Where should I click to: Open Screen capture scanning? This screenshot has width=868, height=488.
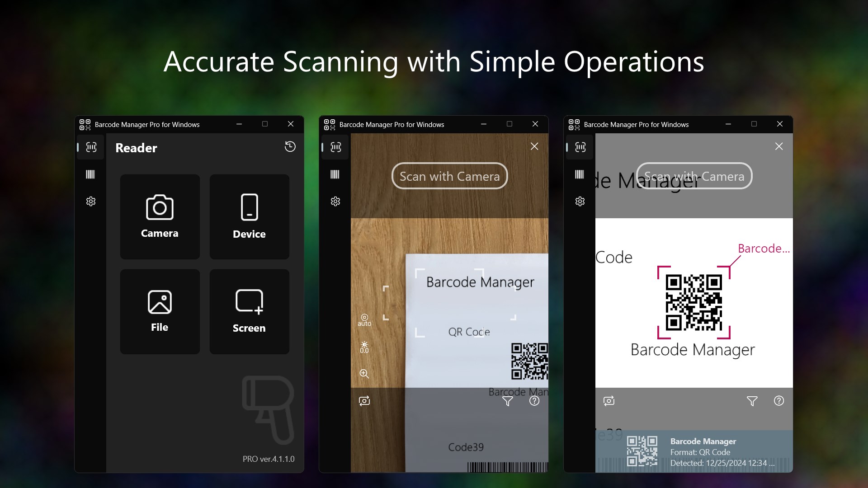pyautogui.click(x=249, y=311)
